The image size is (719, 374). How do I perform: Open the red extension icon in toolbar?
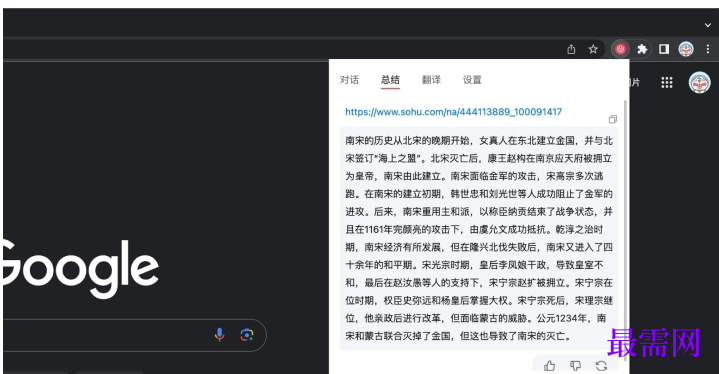pyautogui.click(x=620, y=49)
